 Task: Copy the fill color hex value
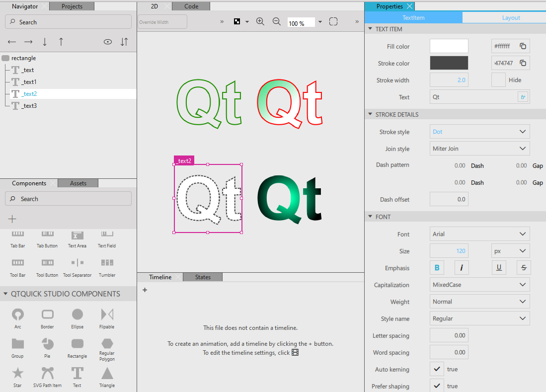point(523,46)
